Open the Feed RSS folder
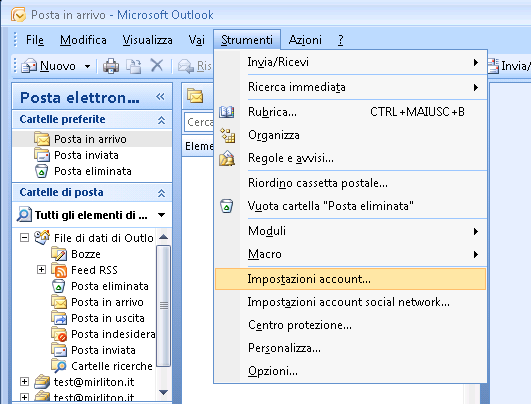 coord(94,270)
